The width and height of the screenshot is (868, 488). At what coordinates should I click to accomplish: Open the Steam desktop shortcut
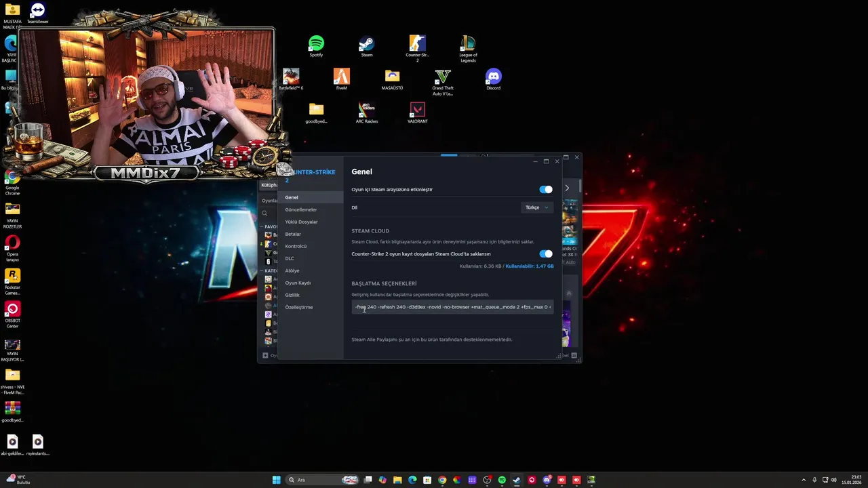click(366, 46)
